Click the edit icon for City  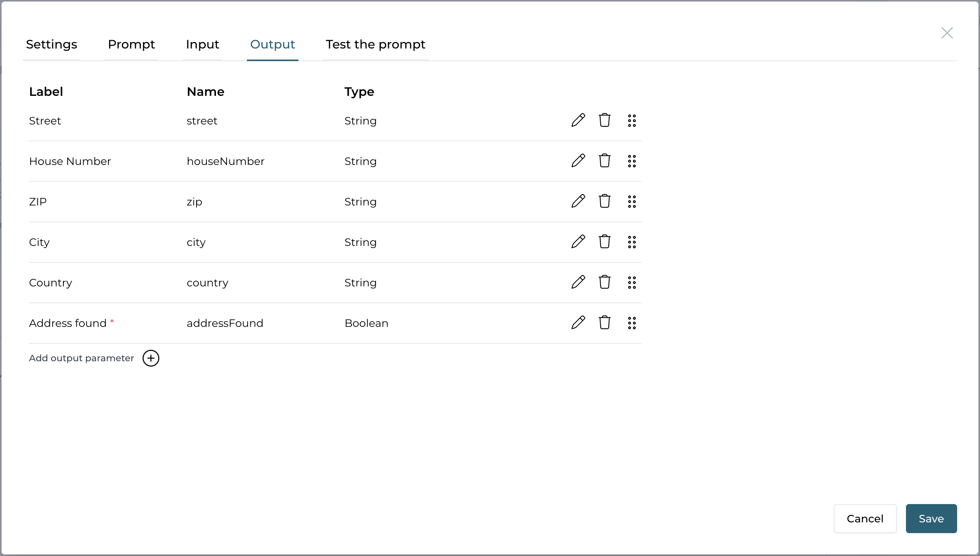pyautogui.click(x=577, y=242)
